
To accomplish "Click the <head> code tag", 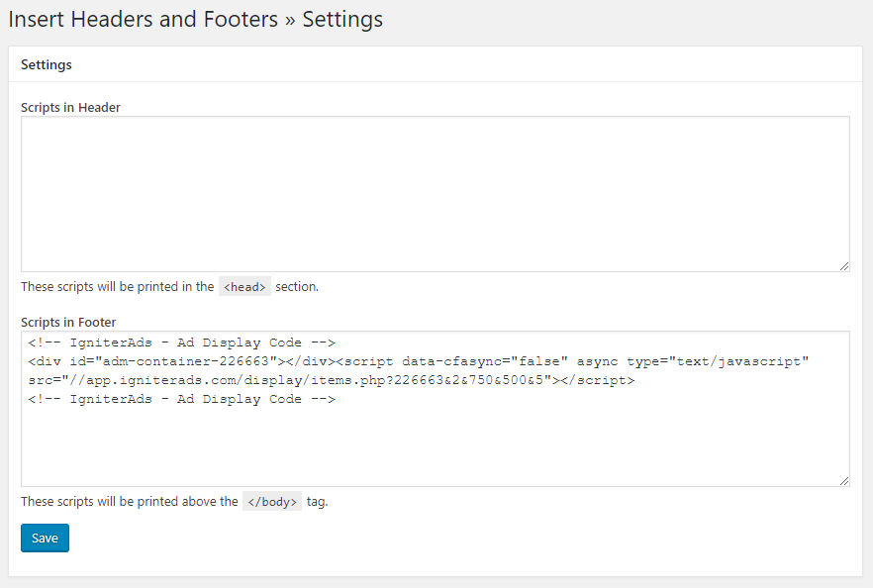I will pyautogui.click(x=245, y=286).
